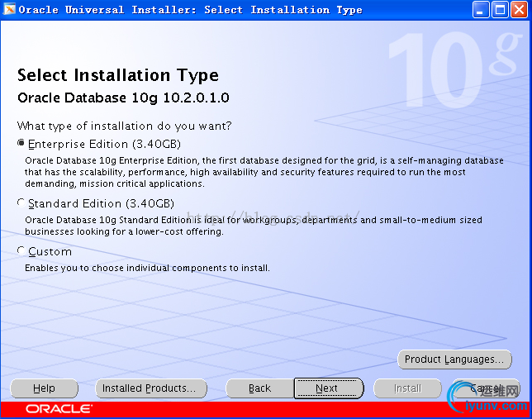Click 'Enables you to choose individual components' text

147,268
